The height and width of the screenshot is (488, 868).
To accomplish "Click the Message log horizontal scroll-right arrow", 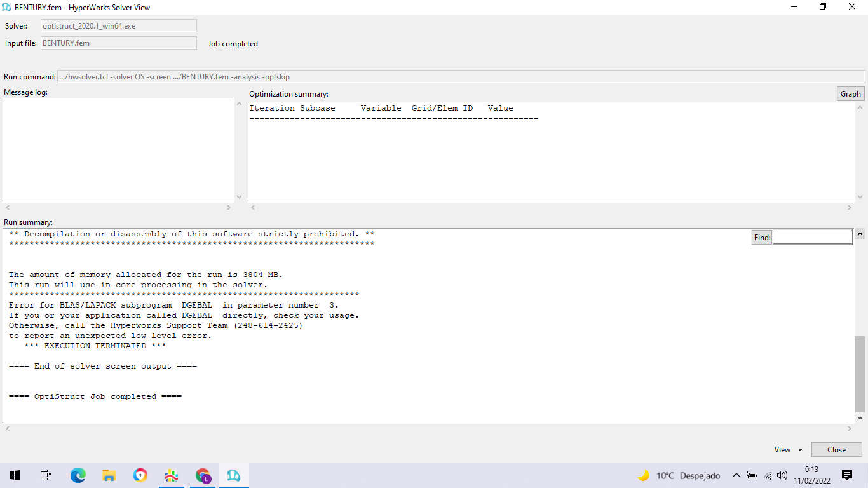I will [229, 208].
